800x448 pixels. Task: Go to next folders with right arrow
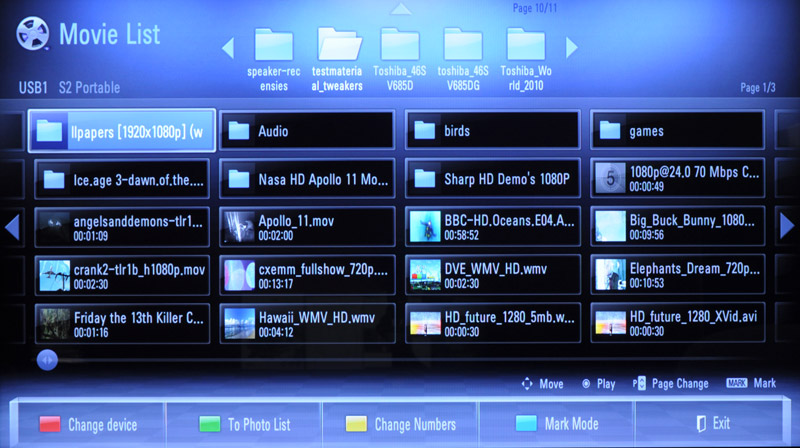(572, 48)
